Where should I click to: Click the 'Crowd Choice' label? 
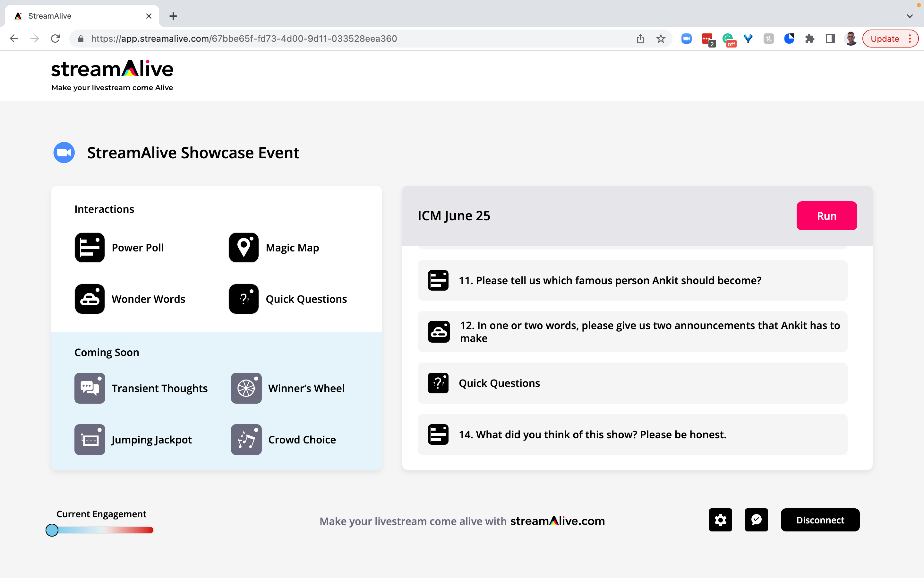pos(302,440)
